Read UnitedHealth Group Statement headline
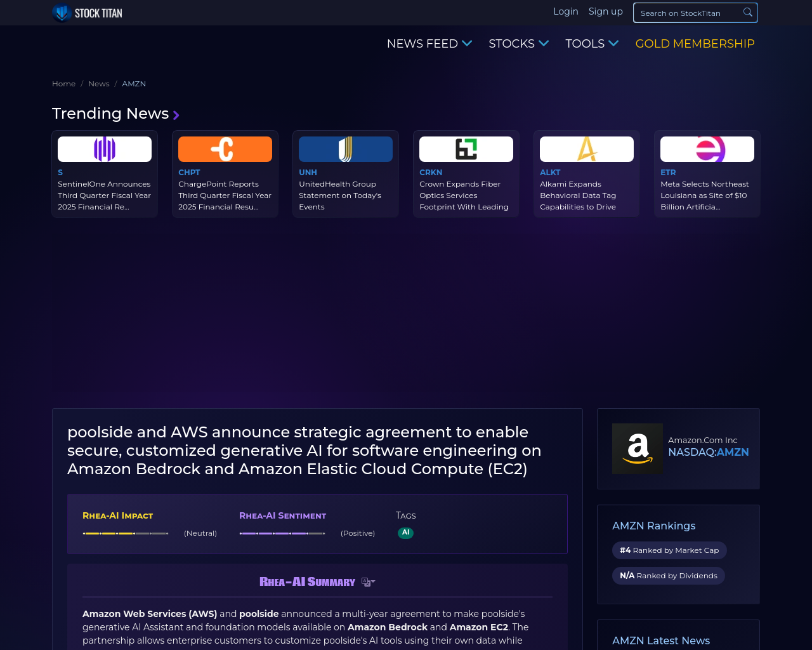This screenshot has height=650, width=812. pyautogui.click(x=341, y=196)
